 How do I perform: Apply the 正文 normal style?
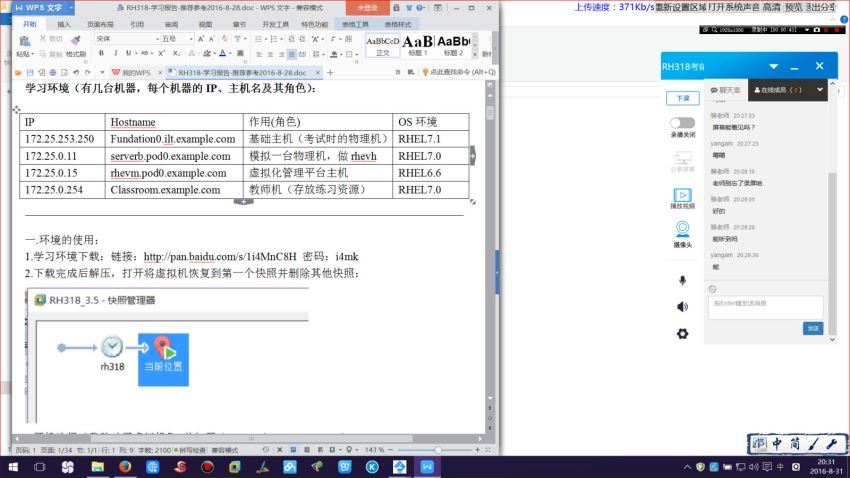point(383,46)
